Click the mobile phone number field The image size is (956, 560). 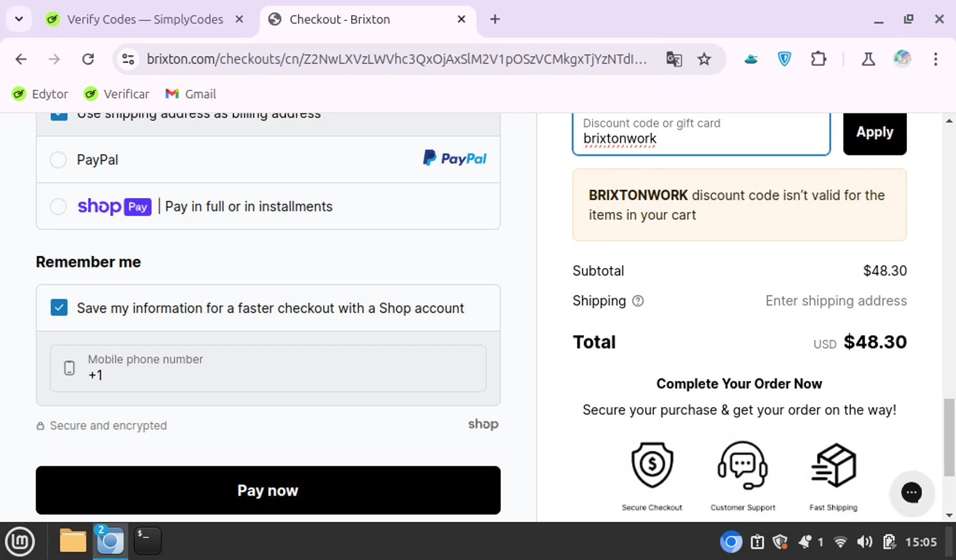click(268, 368)
